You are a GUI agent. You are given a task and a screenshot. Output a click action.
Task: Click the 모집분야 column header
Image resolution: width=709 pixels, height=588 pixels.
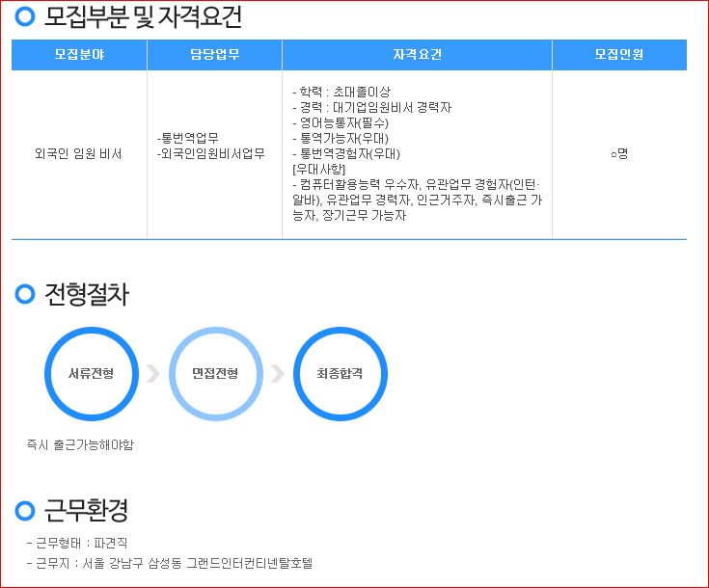pos(79,55)
